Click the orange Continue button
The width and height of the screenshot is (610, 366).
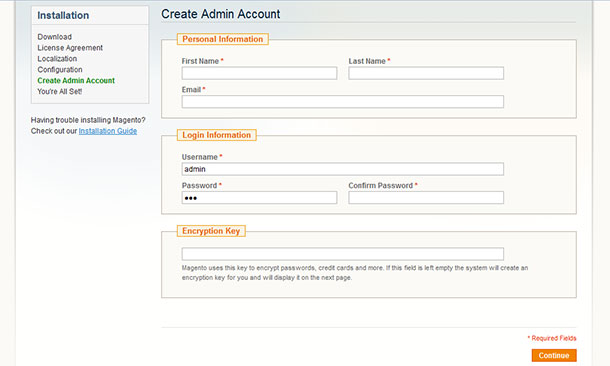(554, 355)
